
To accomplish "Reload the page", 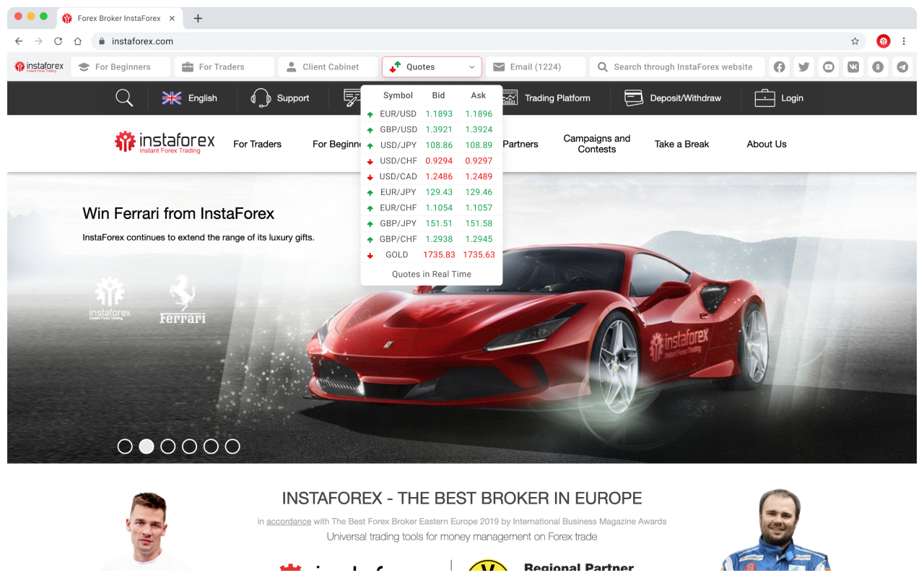I will (x=58, y=41).
